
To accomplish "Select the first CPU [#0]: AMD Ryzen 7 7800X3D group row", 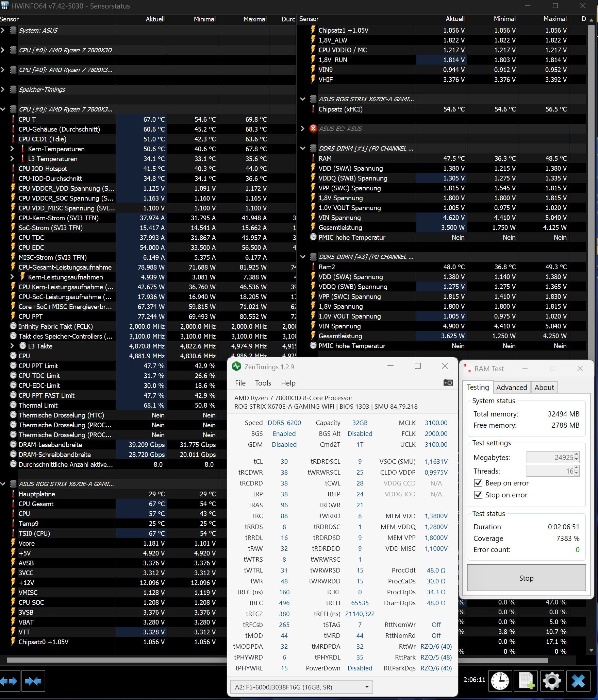I will pos(148,50).
